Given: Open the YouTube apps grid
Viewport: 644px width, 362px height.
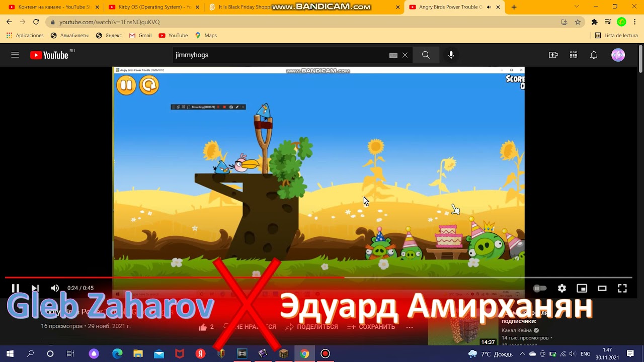Looking at the screenshot, I should tap(574, 55).
